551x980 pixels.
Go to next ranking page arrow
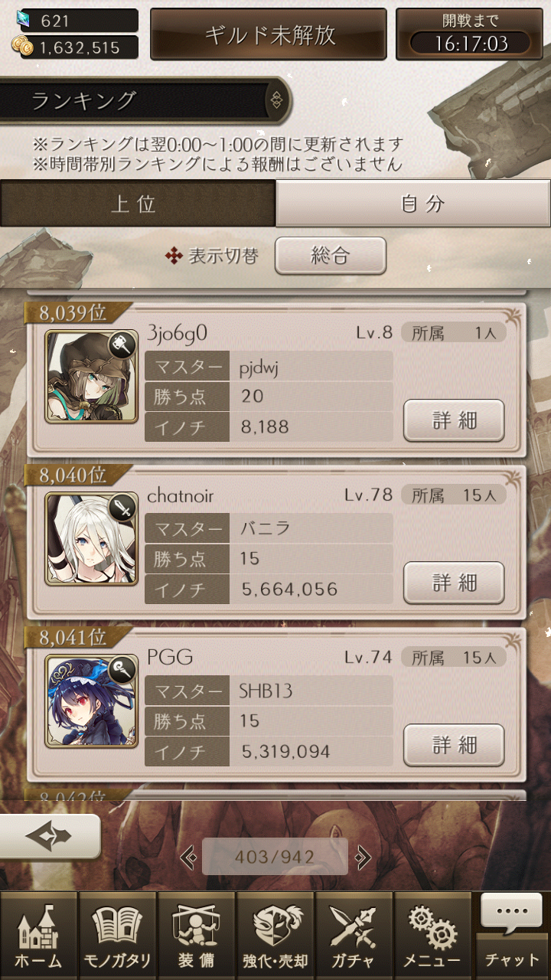tap(363, 857)
